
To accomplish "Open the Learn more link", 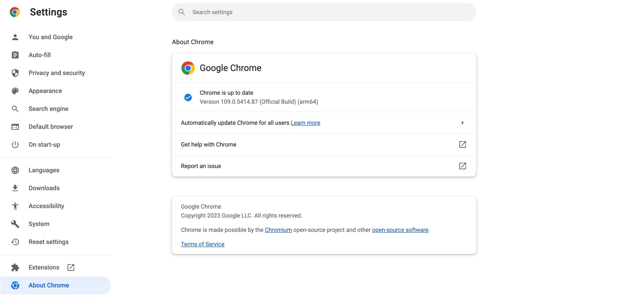I will (x=305, y=123).
